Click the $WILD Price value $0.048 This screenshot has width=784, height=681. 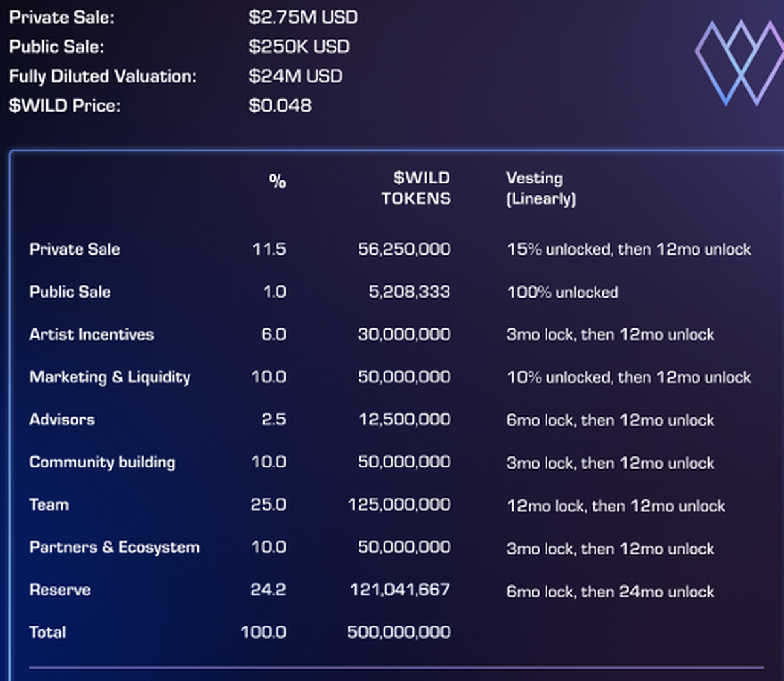coord(280,106)
